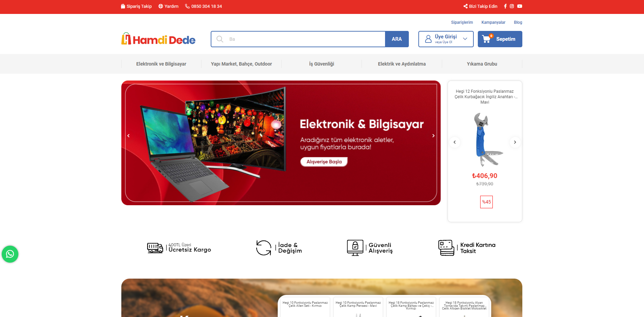644x317 pixels.
Task: Click the Yardım lifebuoy icon
Action: coord(161,6)
